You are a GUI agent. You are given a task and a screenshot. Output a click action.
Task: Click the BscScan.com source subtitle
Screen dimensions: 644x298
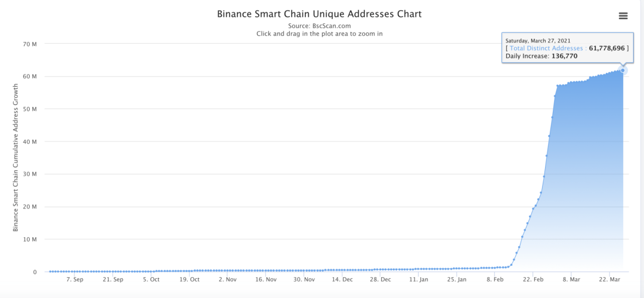pyautogui.click(x=319, y=26)
